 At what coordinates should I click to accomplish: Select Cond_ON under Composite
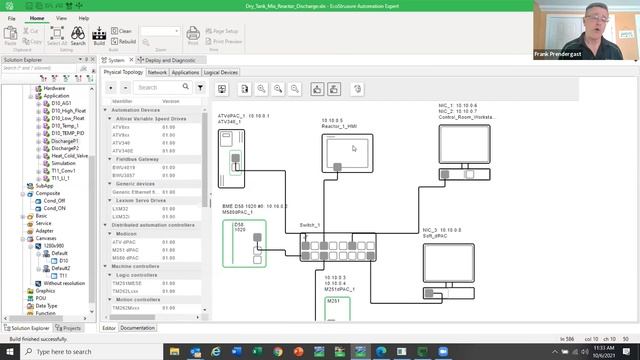tap(54, 209)
